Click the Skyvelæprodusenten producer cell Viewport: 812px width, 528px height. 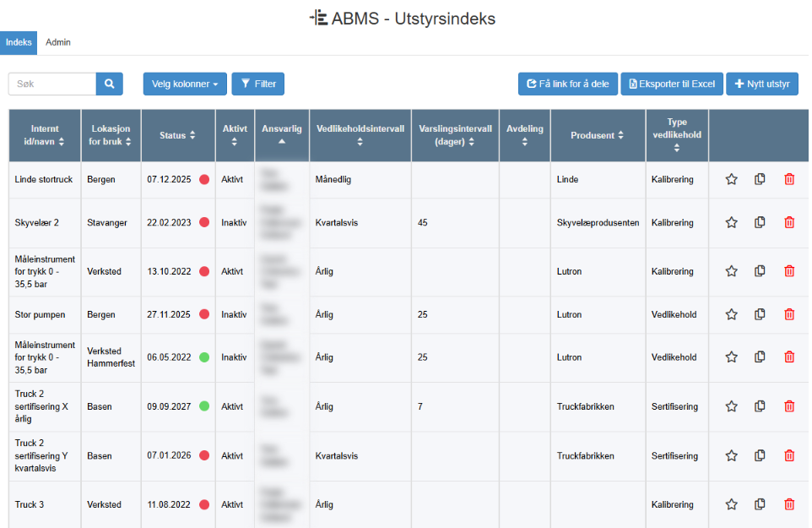click(598, 222)
